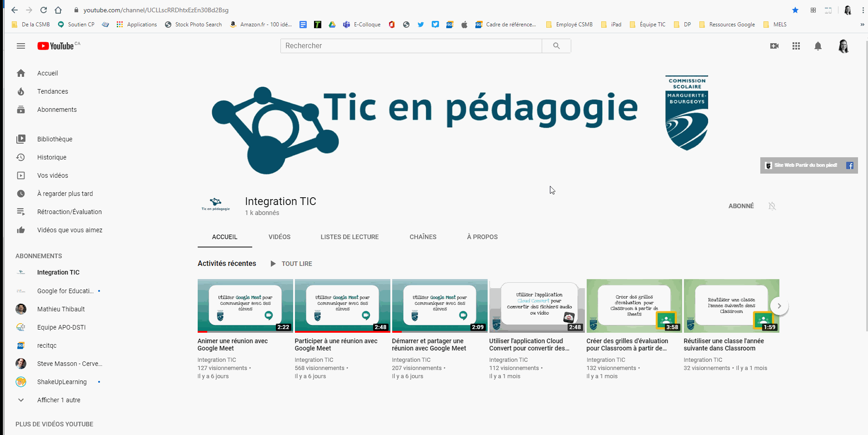The width and height of the screenshot is (868, 435).
Task: Open the Employé CSMB bookmark folder
Action: pos(569,25)
